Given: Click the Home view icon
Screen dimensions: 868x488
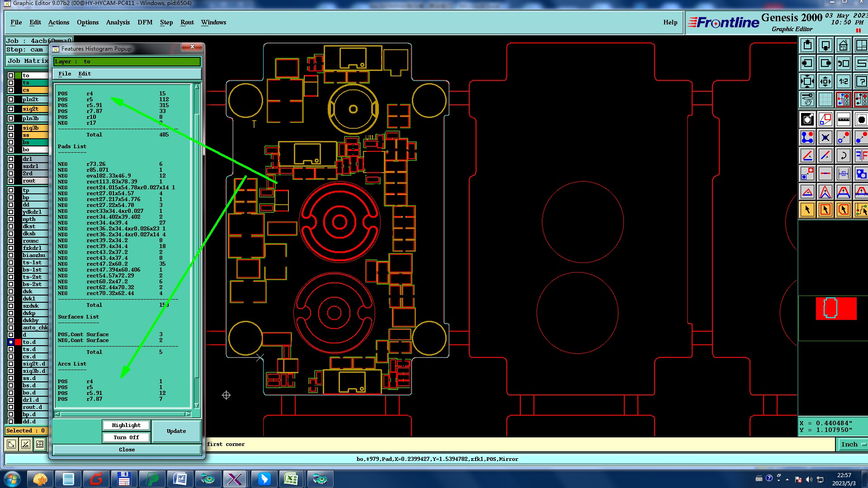Looking at the screenshot, I should point(843,45).
